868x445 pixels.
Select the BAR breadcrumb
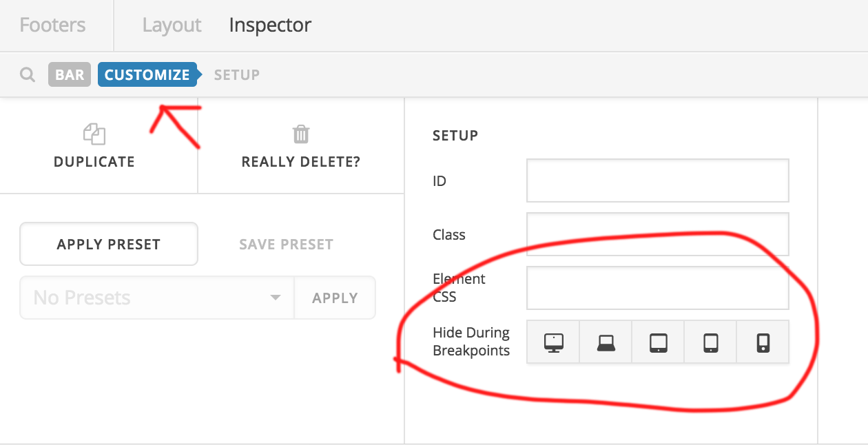(x=70, y=74)
